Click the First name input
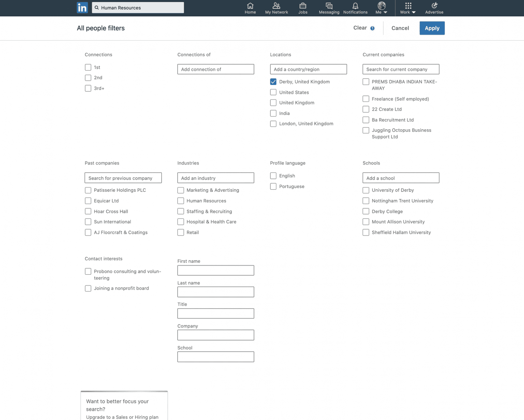Viewport: 524px width, 420px height. tap(216, 270)
